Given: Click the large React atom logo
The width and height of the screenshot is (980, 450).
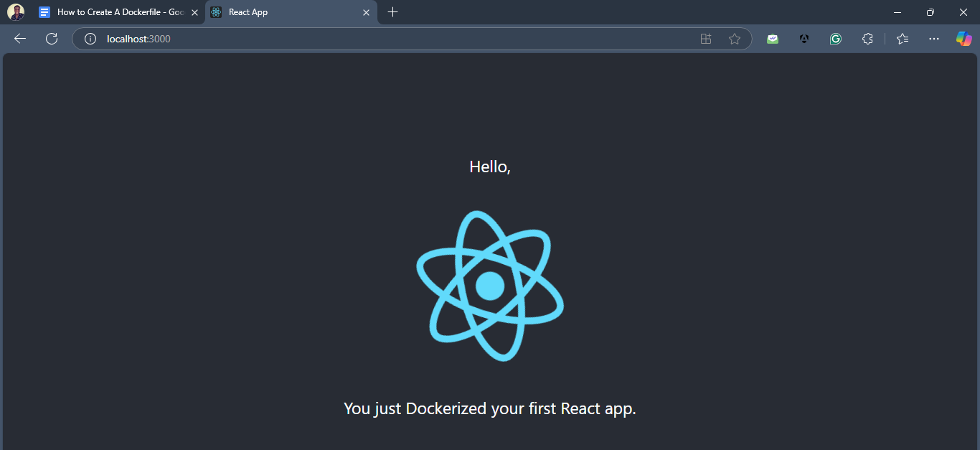Looking at the screenshot, I should tap(490, 285).
